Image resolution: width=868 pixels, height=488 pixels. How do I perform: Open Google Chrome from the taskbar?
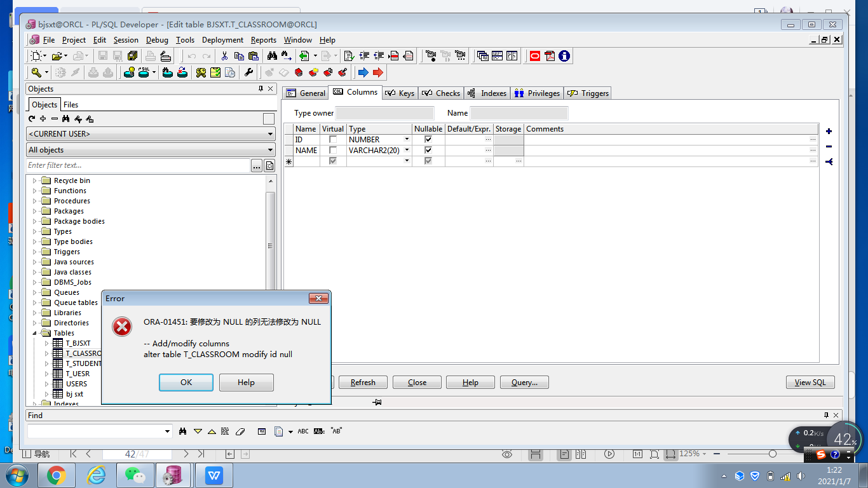(x=56, y=475)
